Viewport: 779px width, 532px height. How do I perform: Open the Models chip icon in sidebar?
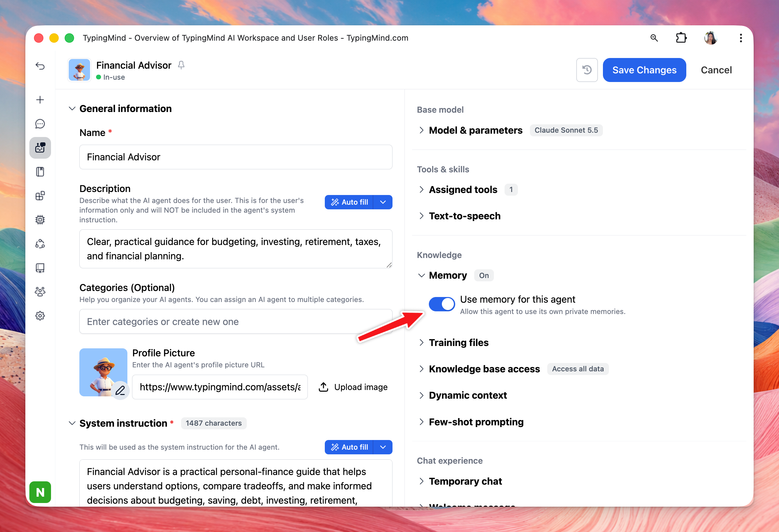(40, 220)
